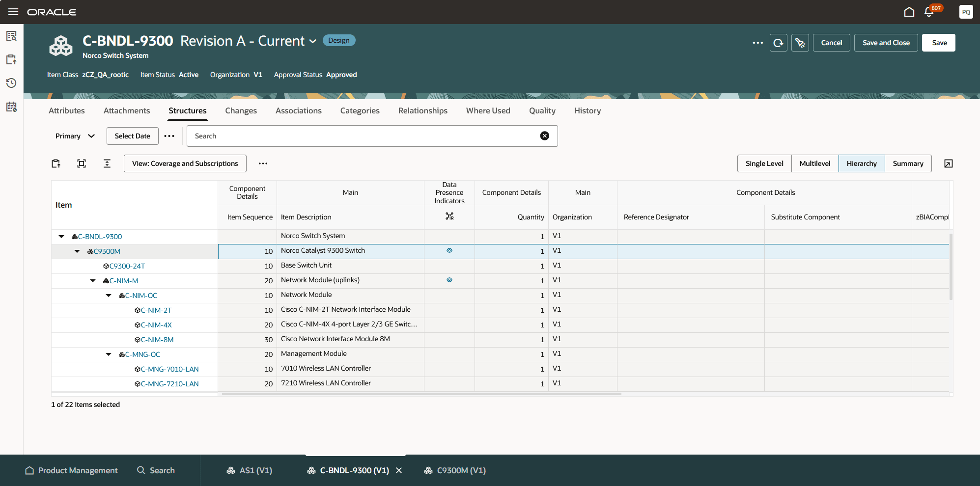The height and width of the screenshot is (486, 980).
Task: Open the C9300-24T item link
Action: point(127,266)
